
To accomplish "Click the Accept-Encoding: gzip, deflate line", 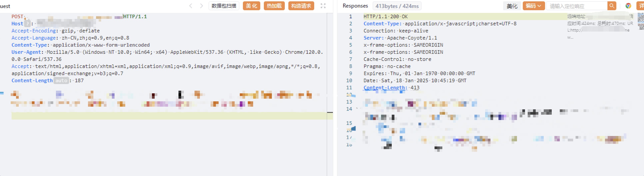I will tap(55, 31).
